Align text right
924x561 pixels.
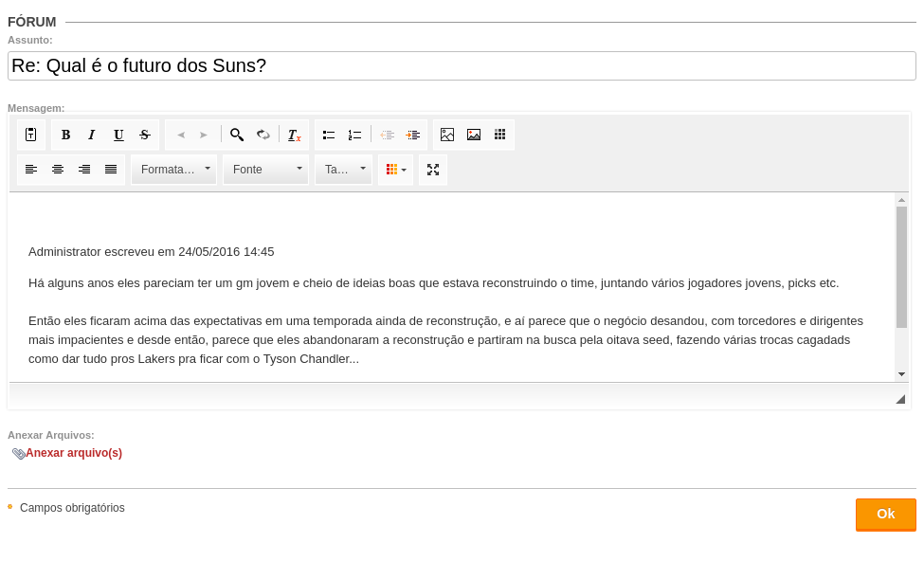click(x=84, y=170)
